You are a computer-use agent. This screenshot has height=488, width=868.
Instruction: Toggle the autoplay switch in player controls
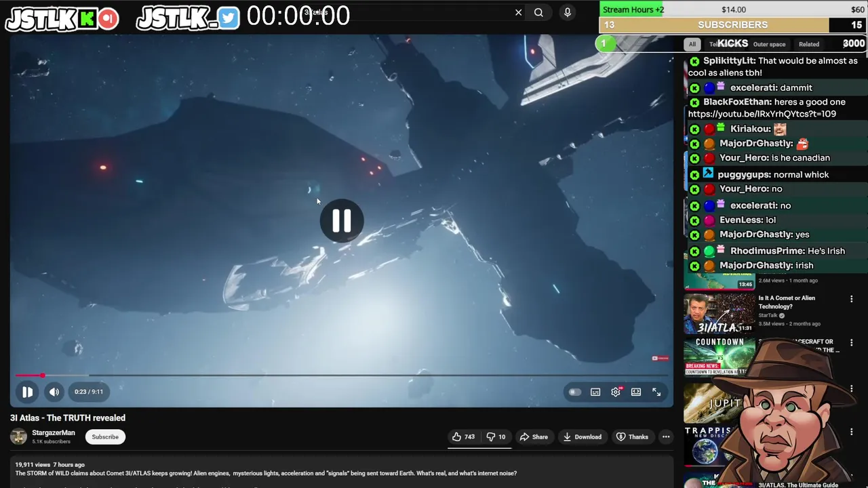point(574,392)
